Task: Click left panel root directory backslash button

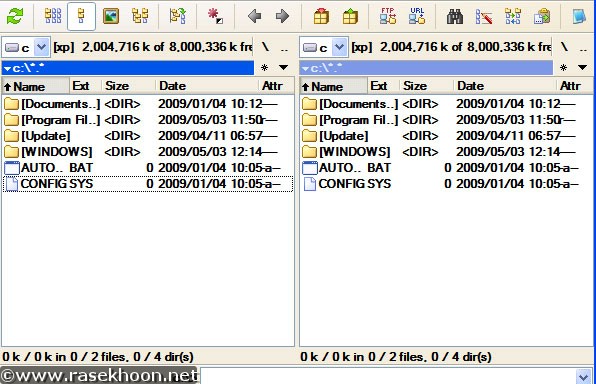Action: click(x=265, y=47)
